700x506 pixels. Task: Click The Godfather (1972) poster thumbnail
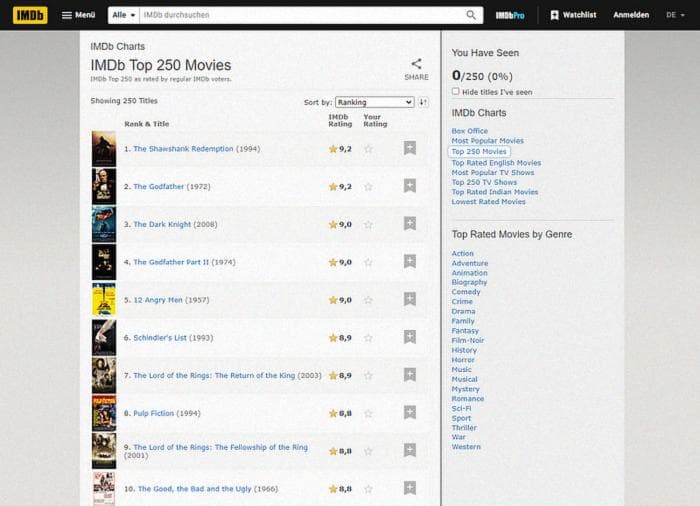[x=104, y=186]
